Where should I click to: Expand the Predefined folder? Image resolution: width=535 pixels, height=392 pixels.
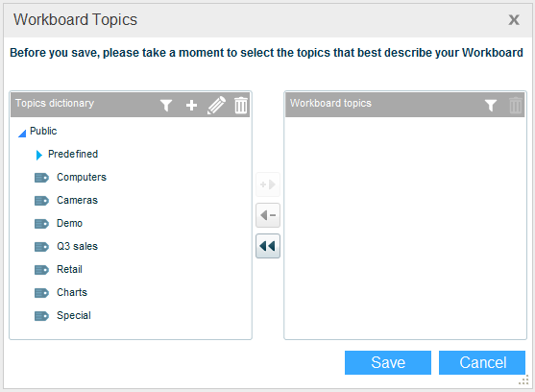click(38, 155)
